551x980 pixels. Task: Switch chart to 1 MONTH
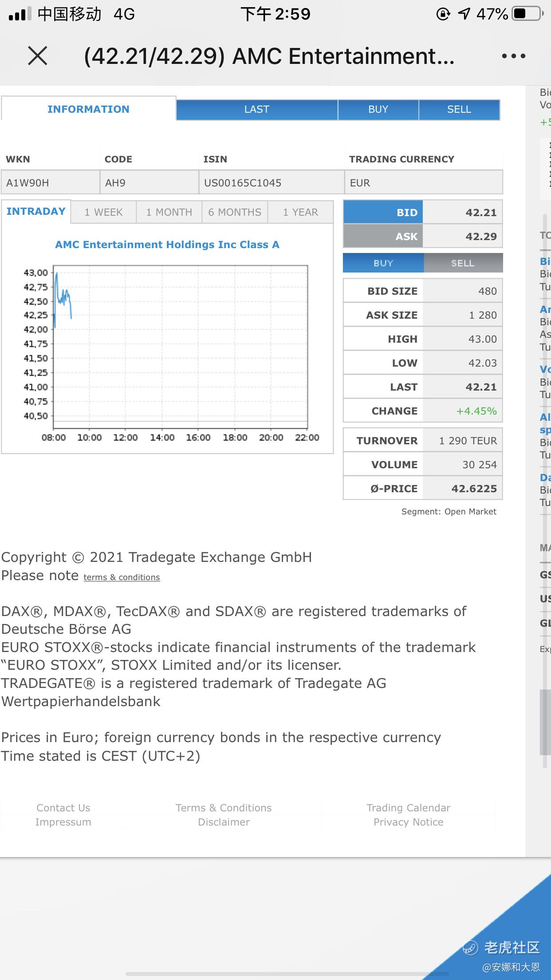(x=169, y=212)
